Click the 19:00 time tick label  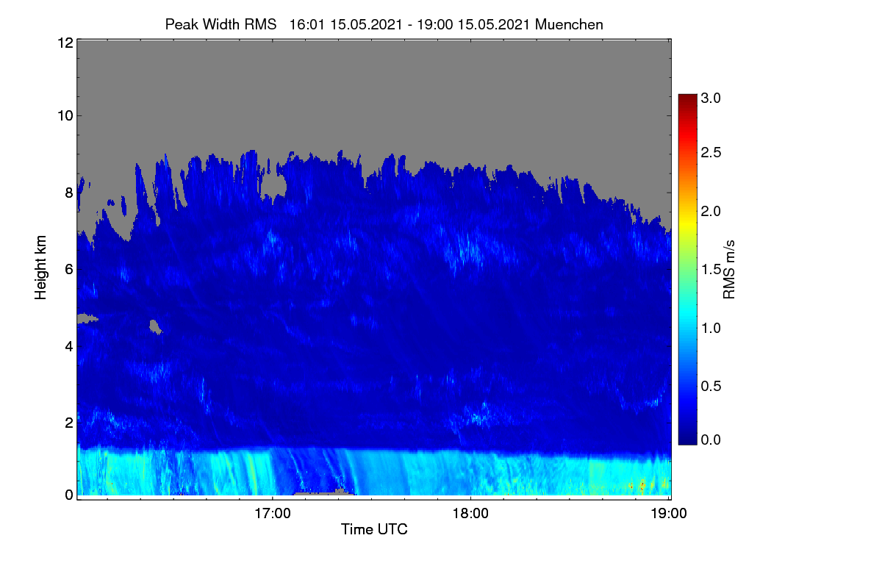click(x=668, y=513)
